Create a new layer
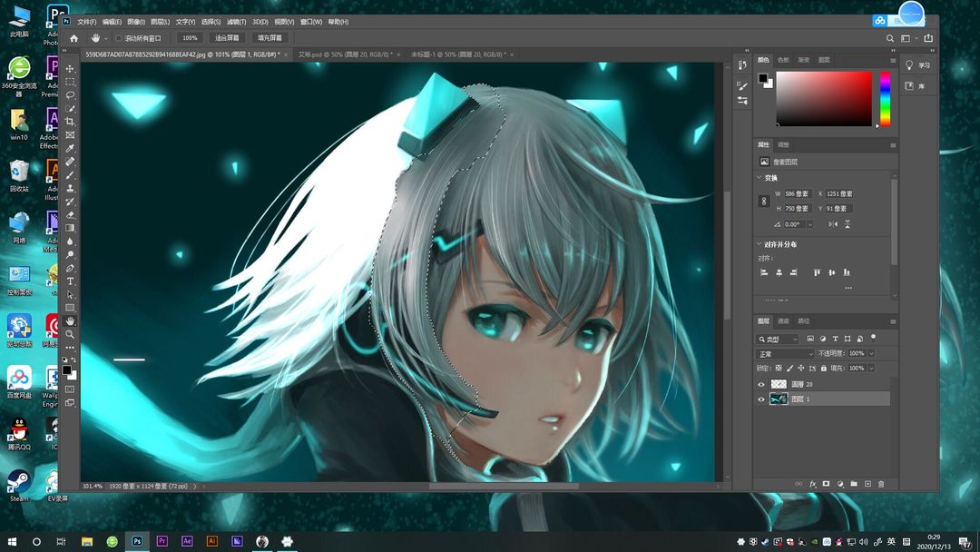The height and width of the screenshot is (552, 980). coord(867,484)
